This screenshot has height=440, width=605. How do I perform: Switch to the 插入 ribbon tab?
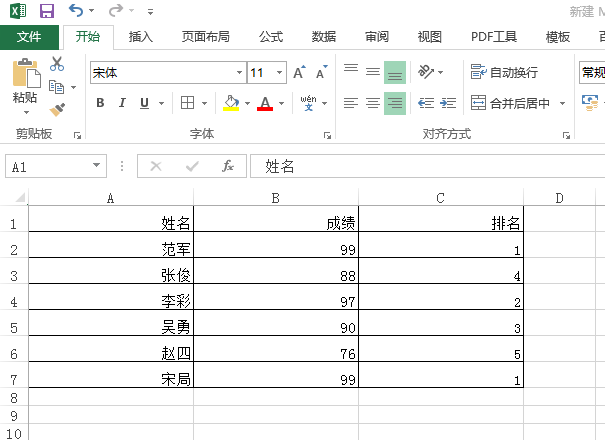[141, 37]
